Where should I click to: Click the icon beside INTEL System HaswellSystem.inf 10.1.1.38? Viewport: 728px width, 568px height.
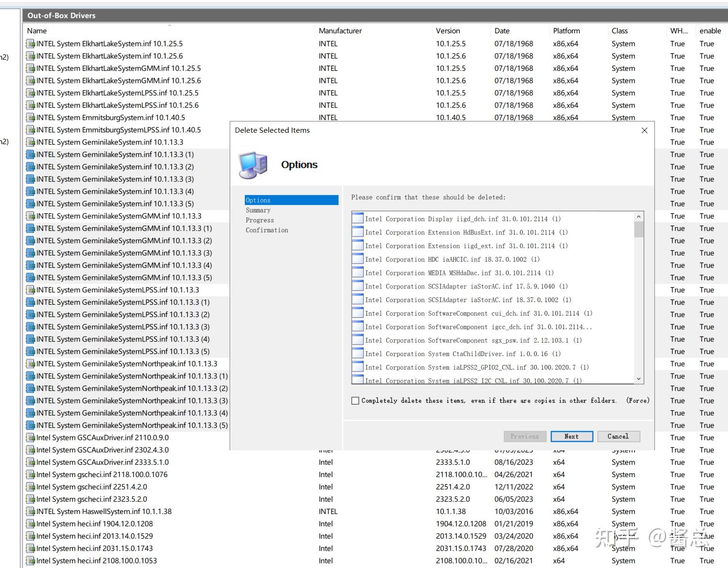30,511
